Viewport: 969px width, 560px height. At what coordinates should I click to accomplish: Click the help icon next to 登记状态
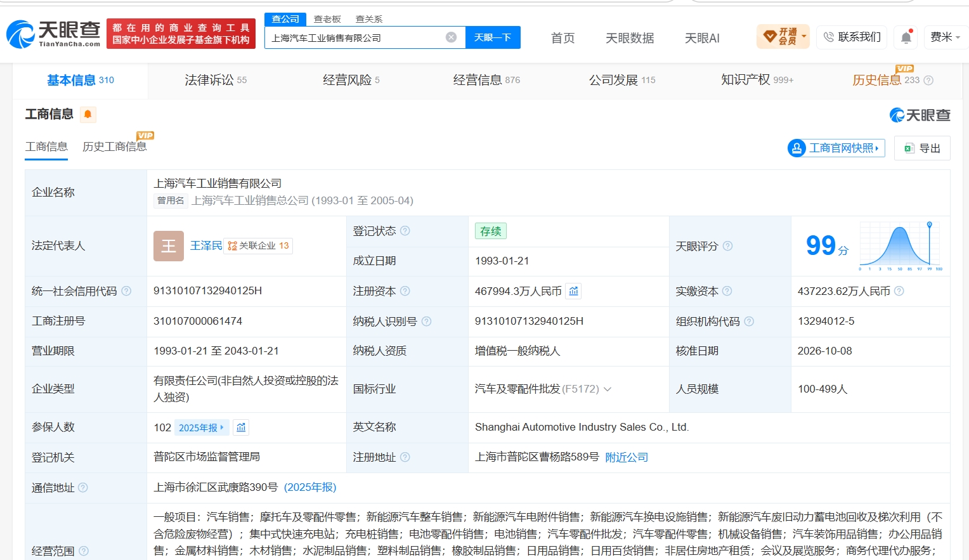[x=405, y=231]
